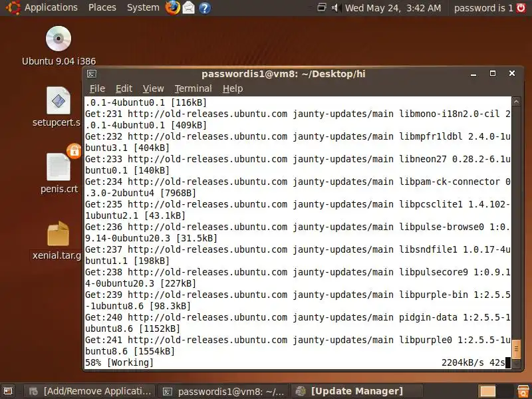Open the Trash icon in bottom panel
This screenshot has height=399, width=532.
point(523,392)
